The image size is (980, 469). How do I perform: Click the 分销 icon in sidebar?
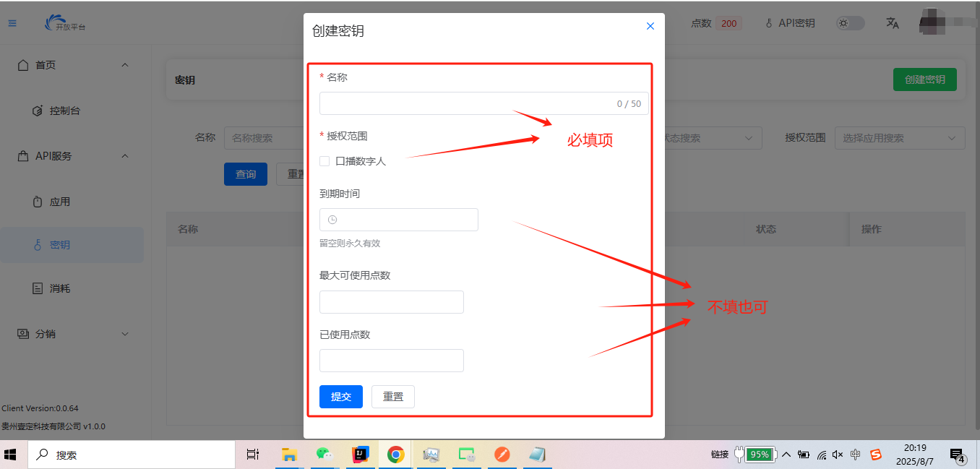click(23, 334)
